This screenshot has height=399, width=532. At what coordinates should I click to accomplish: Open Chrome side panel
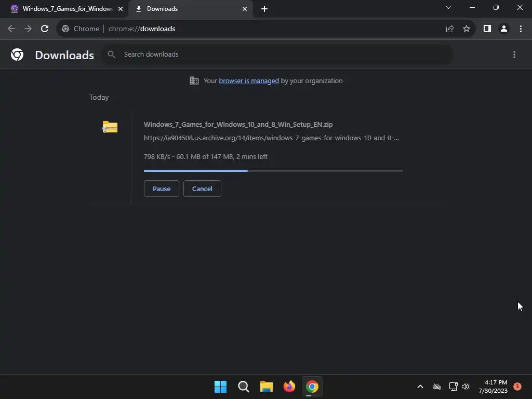[x=487, y=29]
